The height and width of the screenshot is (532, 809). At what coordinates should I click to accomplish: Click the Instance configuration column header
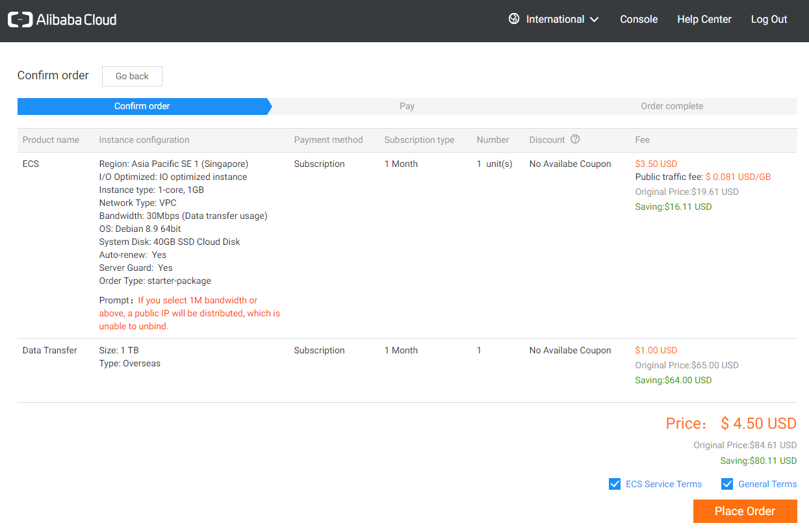(x=144, y=140)
